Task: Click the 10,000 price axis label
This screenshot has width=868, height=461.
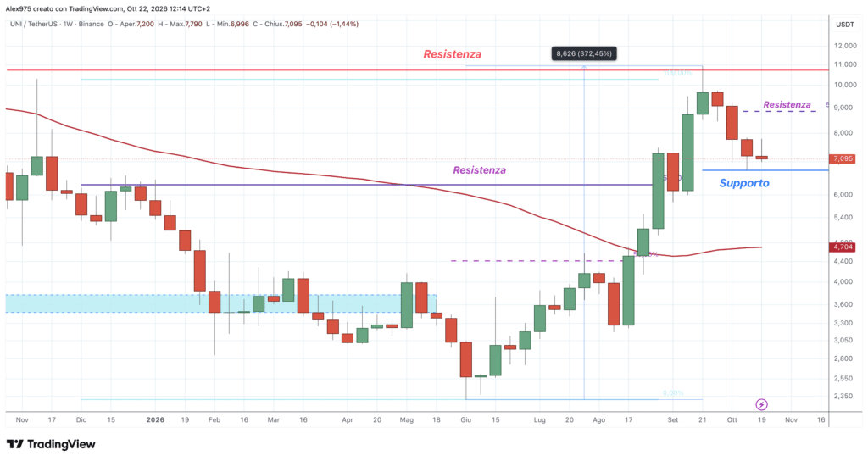Action: click(845, 85)
